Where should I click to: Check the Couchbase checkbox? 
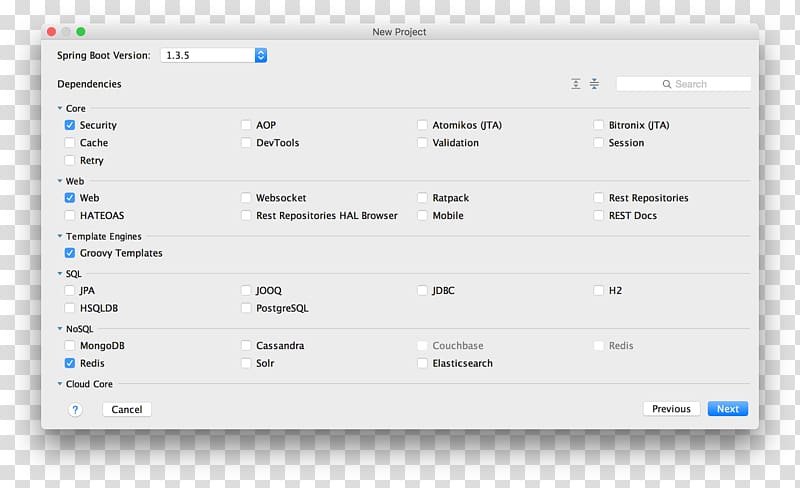coord(422,346)
